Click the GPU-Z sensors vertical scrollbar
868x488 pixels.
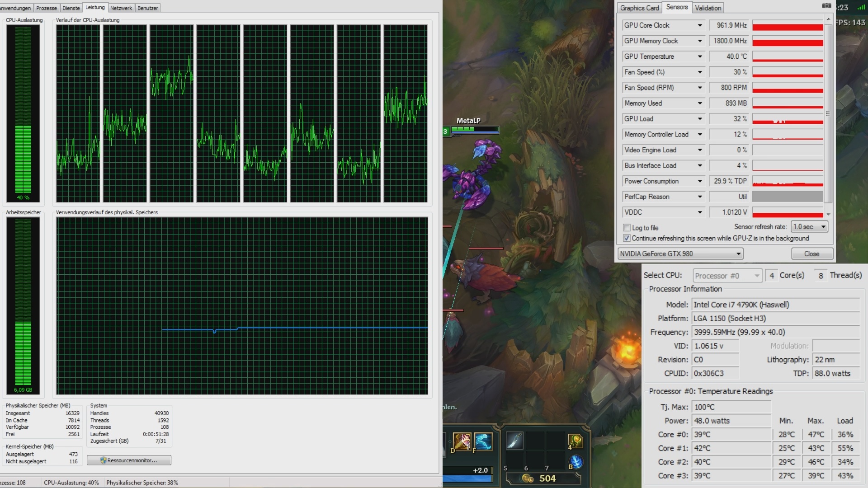[828, 113]
